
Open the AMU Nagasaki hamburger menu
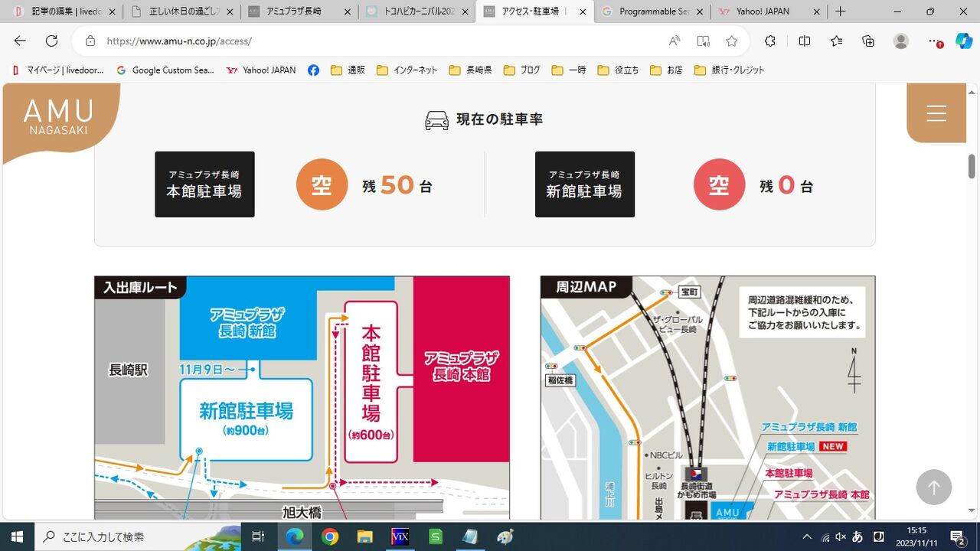(x=936, y=113)
